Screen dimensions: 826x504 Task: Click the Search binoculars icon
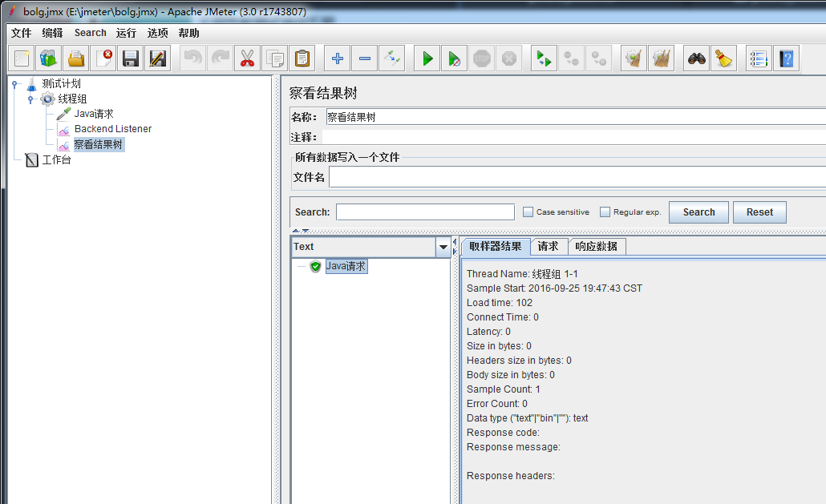tap(697, 58)
